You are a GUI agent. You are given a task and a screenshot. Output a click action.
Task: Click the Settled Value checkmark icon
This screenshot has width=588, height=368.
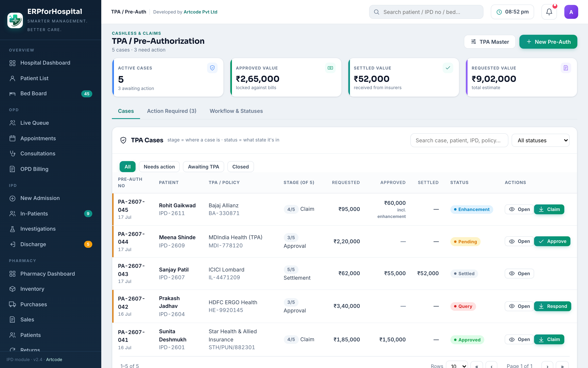coord(448,68)
